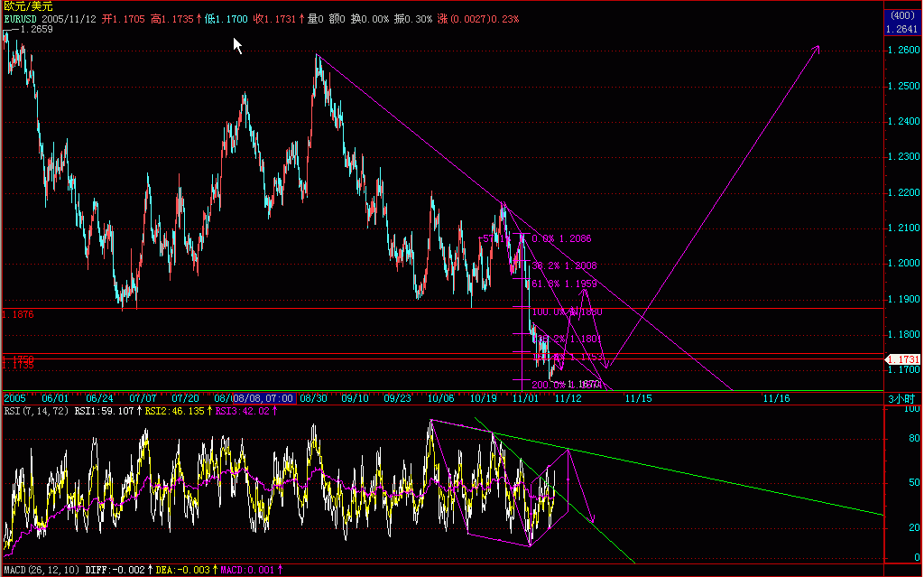Select the 61.8% 1.1959 Fibonacci level
924x577 pixels.
(x=565, y=284)
